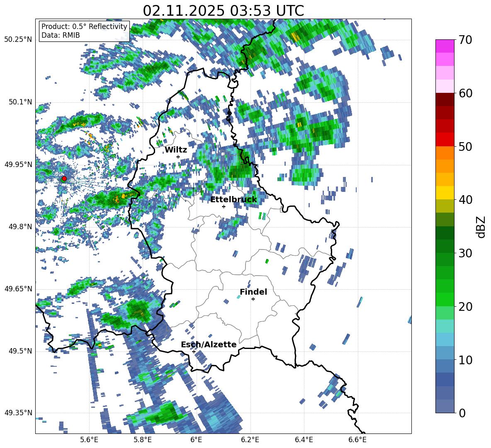The image size is (491, 448).
Task: Click the 70 value on the colorbar
Action: tap(465, 40)
